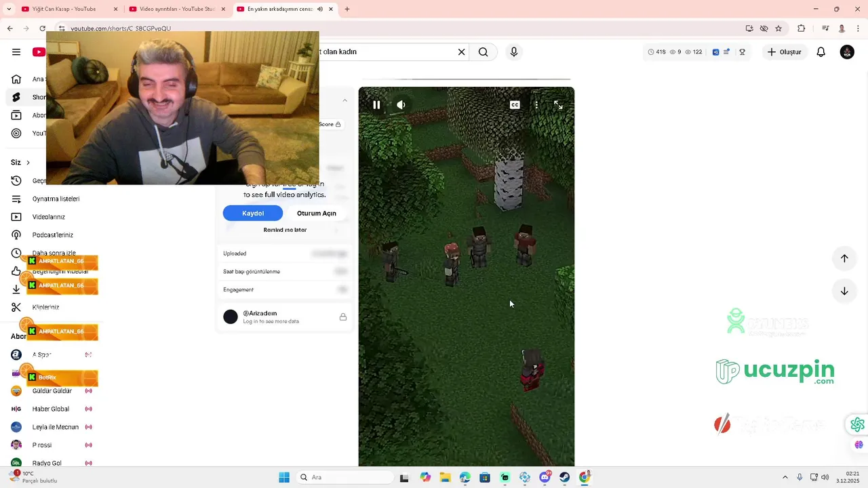The image size is (868, 488).
Task: Click the @Arizadem channel row
Action: click(x=285, y=317)
